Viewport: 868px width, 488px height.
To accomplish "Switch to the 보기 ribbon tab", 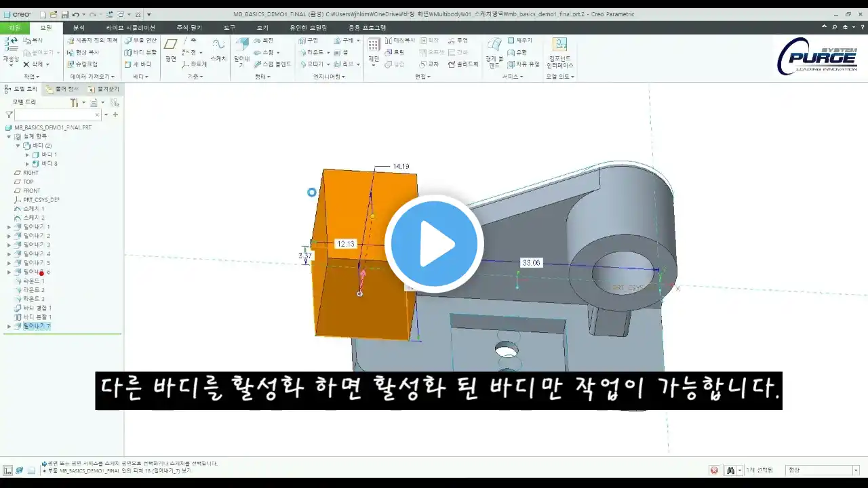I will coord(262,28).
